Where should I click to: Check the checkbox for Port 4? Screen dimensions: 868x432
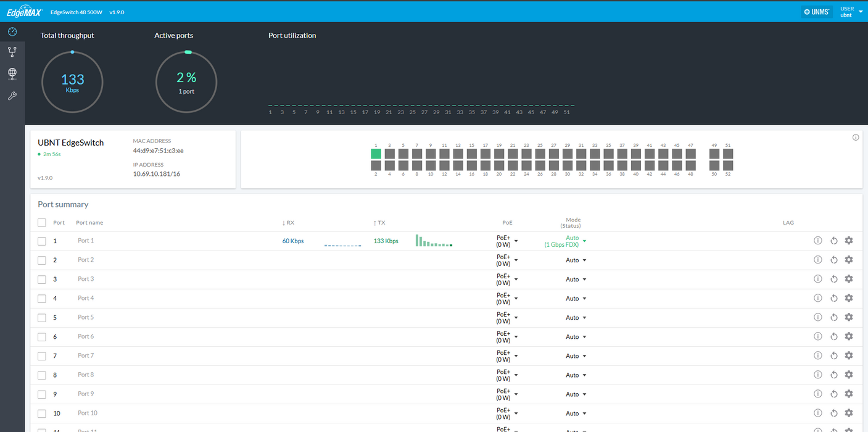click(42, 299)
